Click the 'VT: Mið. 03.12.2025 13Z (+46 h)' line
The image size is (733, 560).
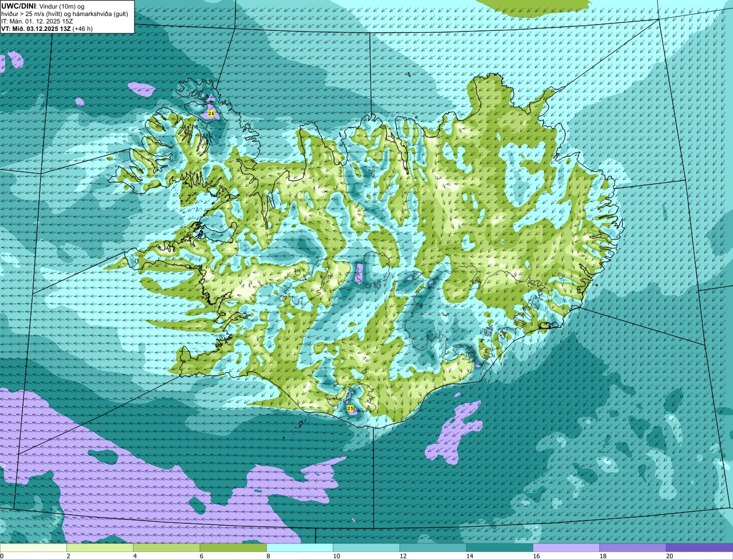click(47, 28)
